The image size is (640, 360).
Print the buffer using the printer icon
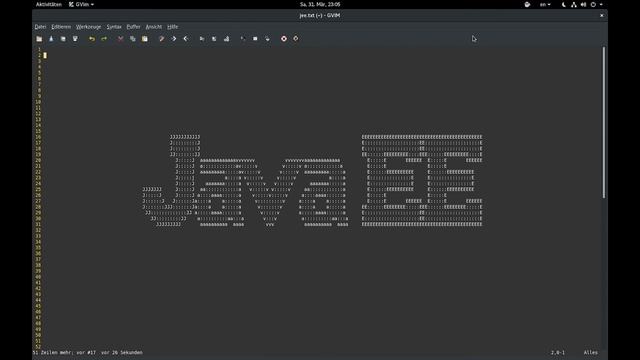75,39
